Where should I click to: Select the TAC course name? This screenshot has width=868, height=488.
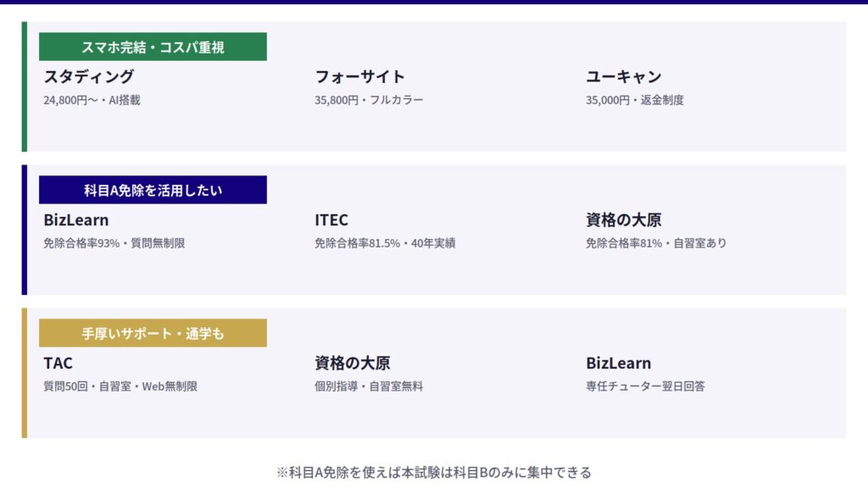coord(58,363)
